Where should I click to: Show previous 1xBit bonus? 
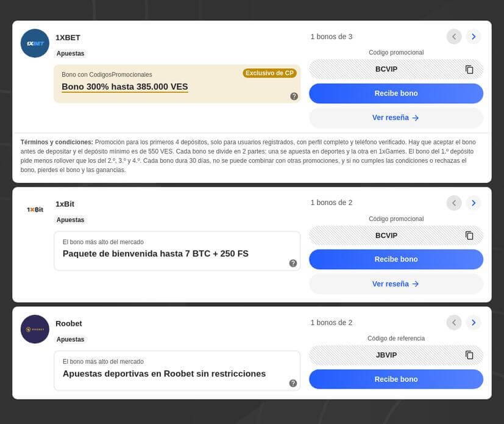pos(454,203)
